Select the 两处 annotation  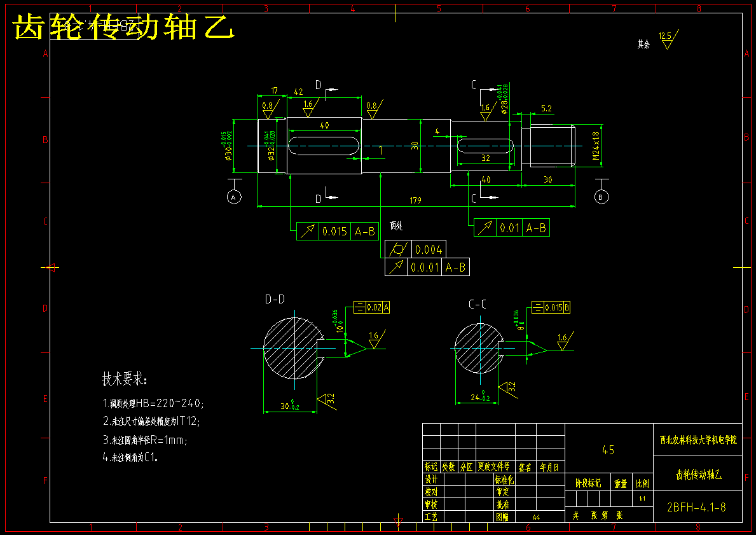pos(396,226)
